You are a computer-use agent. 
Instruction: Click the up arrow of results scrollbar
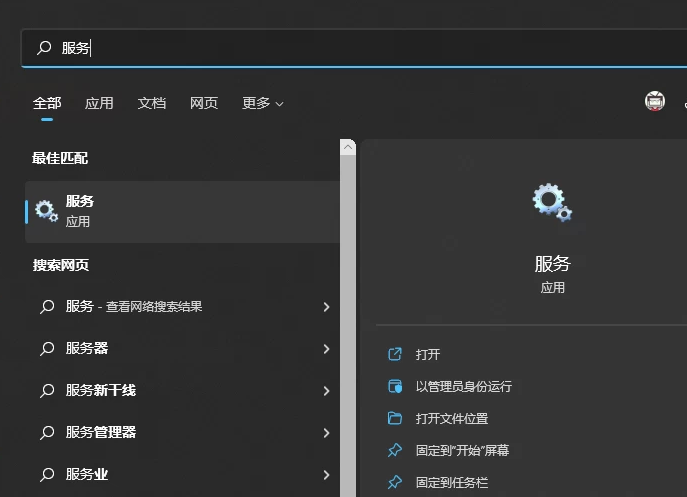click(348, 147)
